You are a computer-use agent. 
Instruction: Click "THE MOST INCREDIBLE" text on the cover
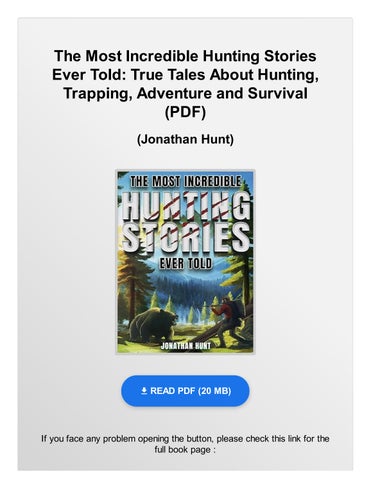(185, 182)
